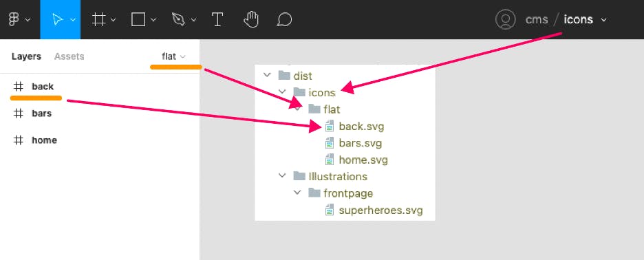Viewport: 644px width, 260px height.
Task: Collapse the frontpage folder chevron
Action: 297,193
